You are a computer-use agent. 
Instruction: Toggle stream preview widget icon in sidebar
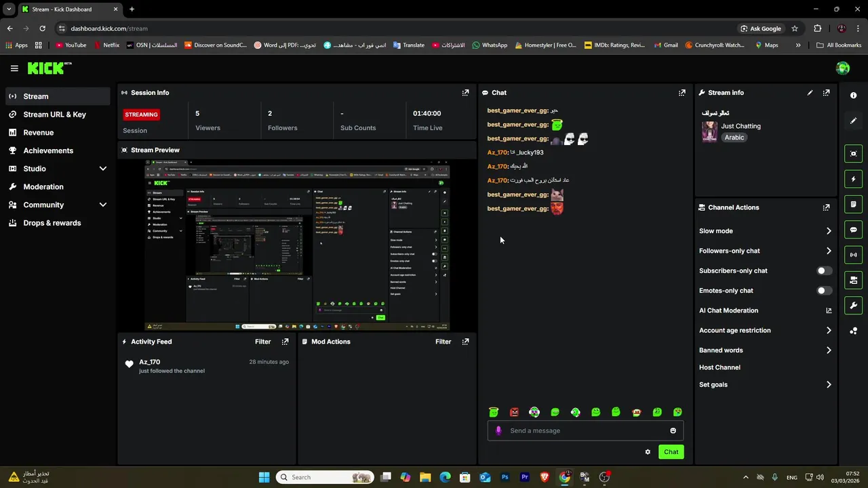point(853,154)
